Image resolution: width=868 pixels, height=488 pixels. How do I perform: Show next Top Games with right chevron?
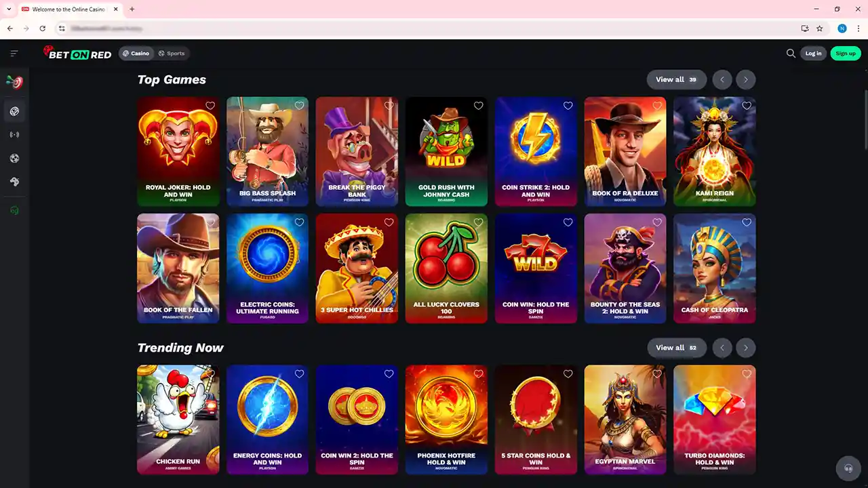tap(746, 80)
